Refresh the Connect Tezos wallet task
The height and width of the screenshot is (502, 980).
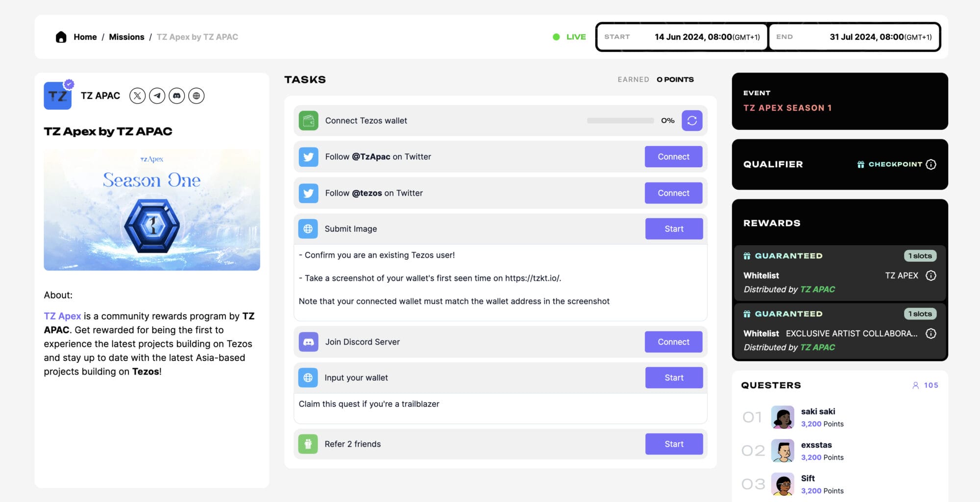pyautogui.click(x=691, y=121)
